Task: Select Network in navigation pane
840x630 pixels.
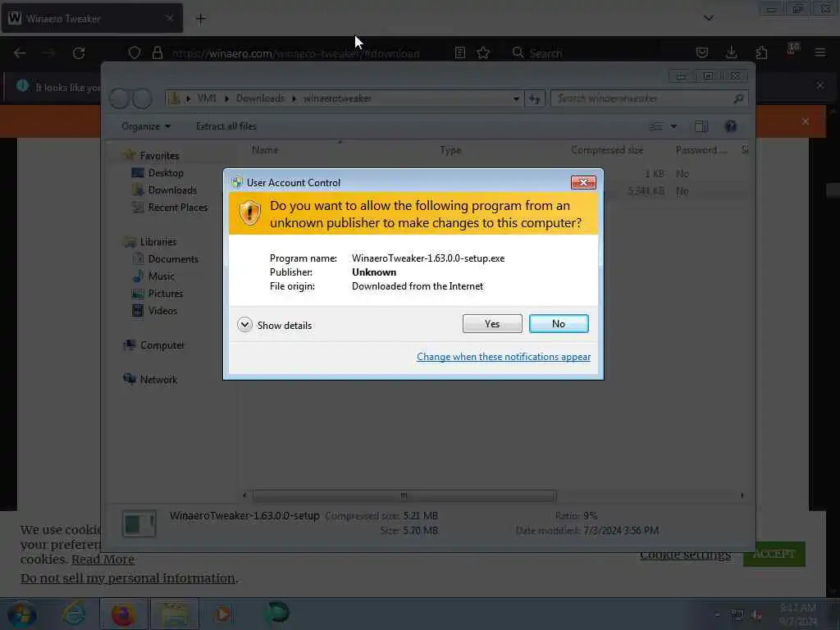Action: pos(158,380)
